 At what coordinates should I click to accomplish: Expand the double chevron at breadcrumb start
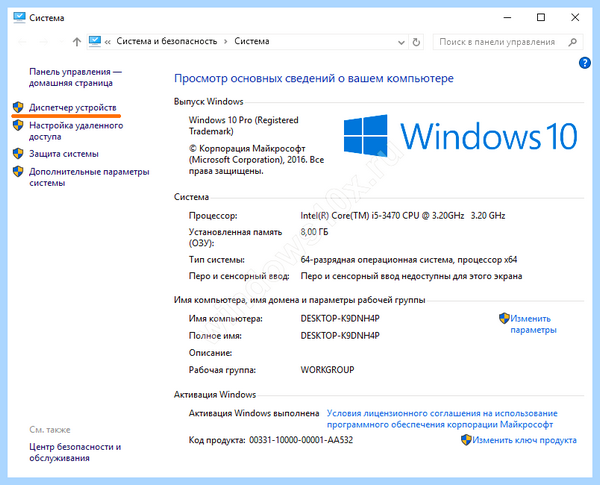108,42
